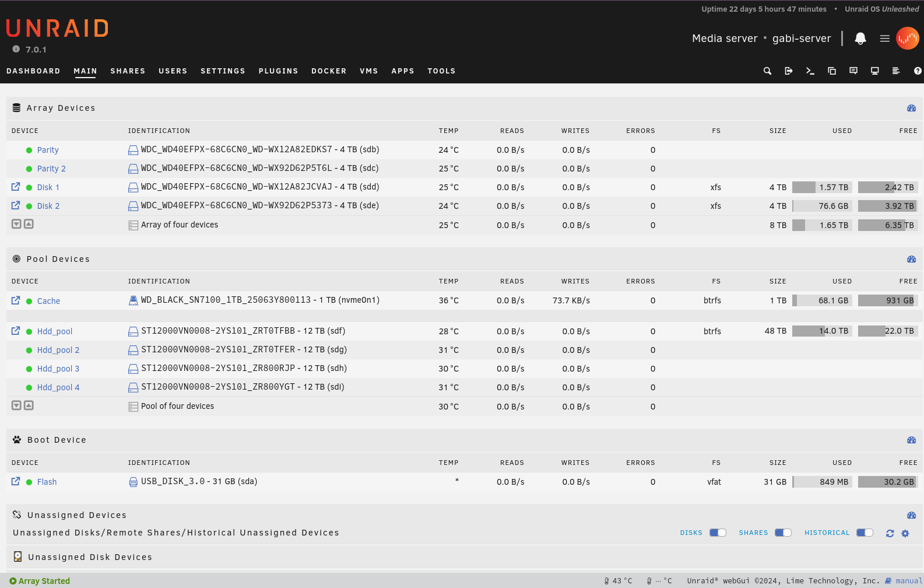924x588 pixels.
Task: Browse Disk 1 via its folder icon
Action: [x=16, y=187]
